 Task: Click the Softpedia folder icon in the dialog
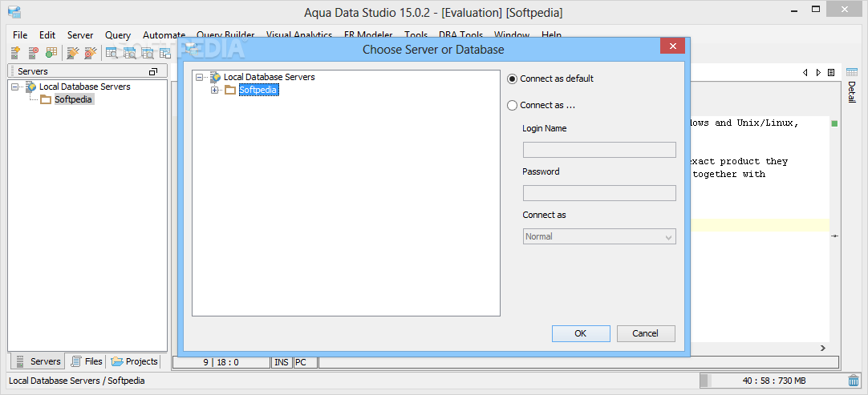click(230, 91)
